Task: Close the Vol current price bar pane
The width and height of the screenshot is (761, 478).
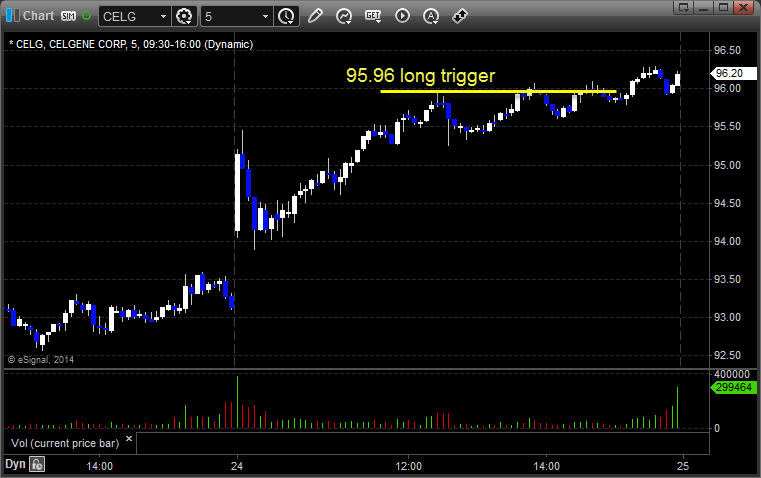Action: [129, 439]
